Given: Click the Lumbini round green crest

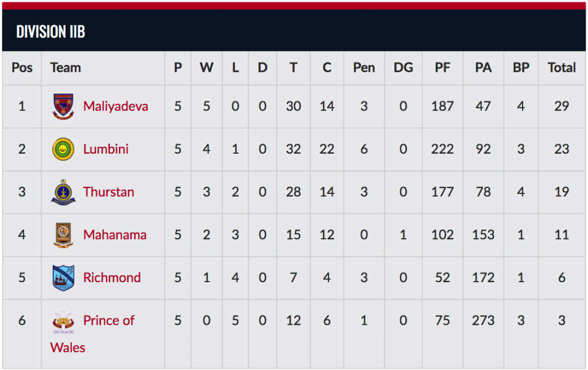Looking at the screenshot, I should click(x=63, y=149).
